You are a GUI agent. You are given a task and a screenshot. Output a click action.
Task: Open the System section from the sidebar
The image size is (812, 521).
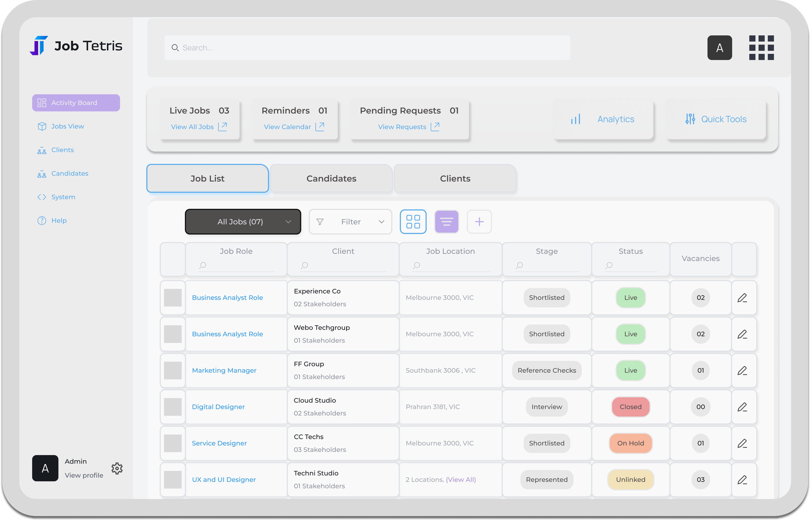click(x=63, y=197)
